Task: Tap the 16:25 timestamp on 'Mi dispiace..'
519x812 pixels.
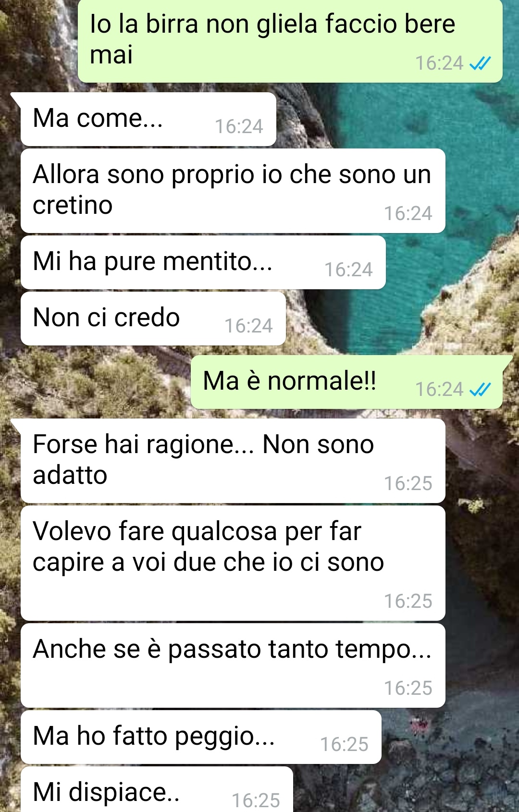Action: 256,800
